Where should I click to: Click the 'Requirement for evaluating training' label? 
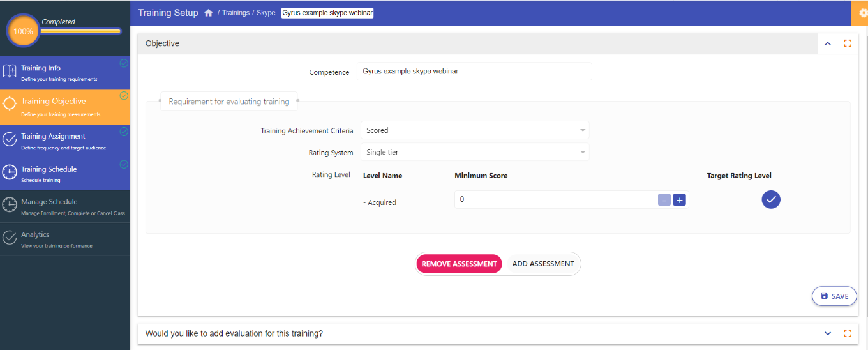click(229, 102)
